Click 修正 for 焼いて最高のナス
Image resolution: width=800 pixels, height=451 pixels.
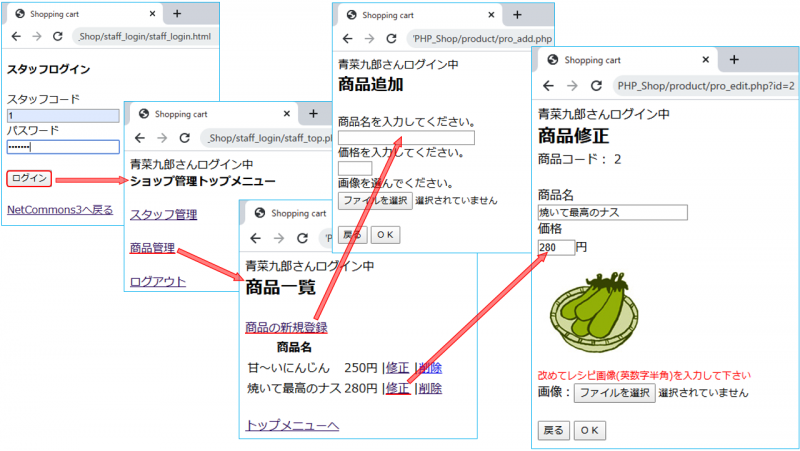[x=397, y=388]
